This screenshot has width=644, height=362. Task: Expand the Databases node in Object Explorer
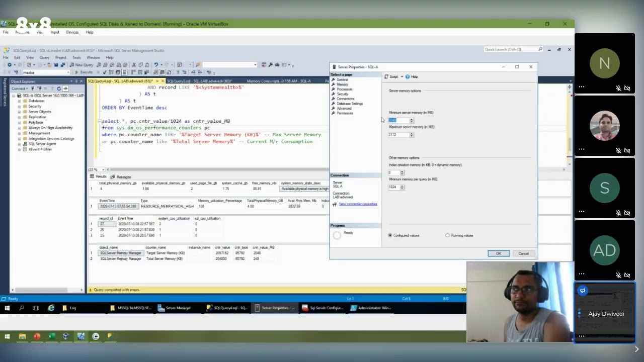[19, 101]
